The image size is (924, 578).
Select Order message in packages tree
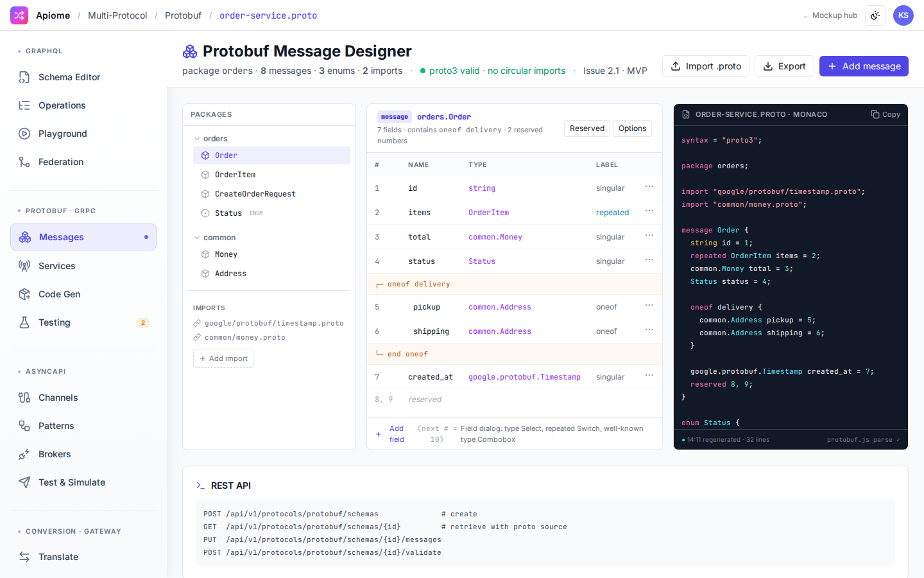click(x=271, y=155)
